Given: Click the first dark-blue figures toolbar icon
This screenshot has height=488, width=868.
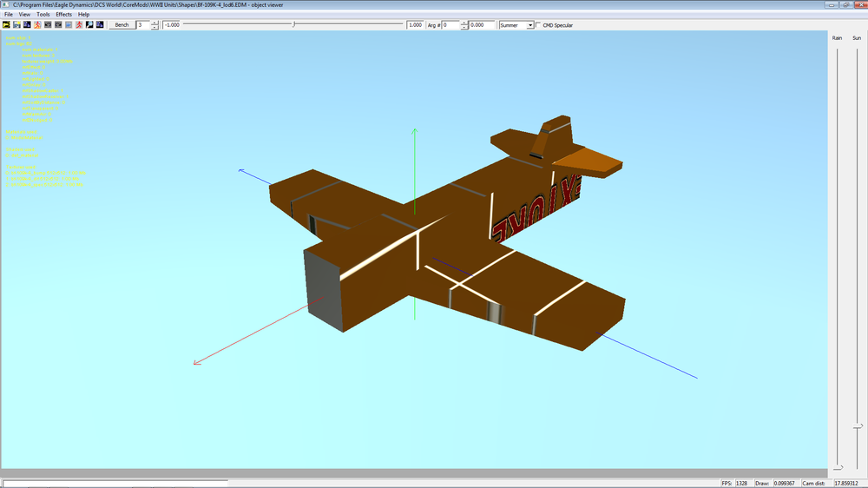Looking at the screenshot, I should 27,25.
